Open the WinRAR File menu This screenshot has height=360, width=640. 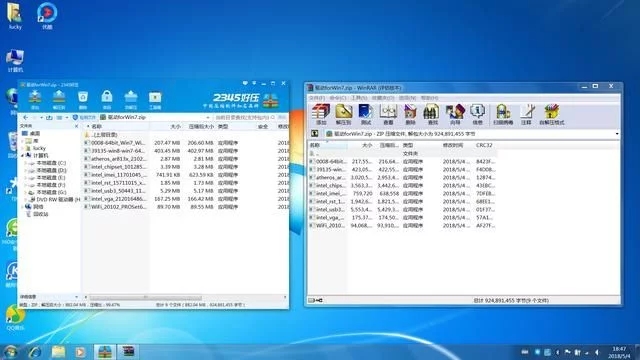click(317, 98)
